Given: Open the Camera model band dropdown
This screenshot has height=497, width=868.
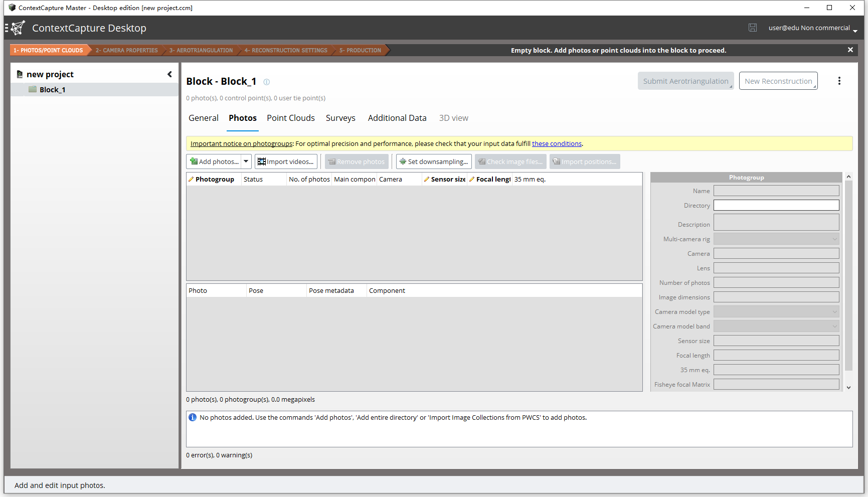Looking at the screenshot, I should 776,326.
